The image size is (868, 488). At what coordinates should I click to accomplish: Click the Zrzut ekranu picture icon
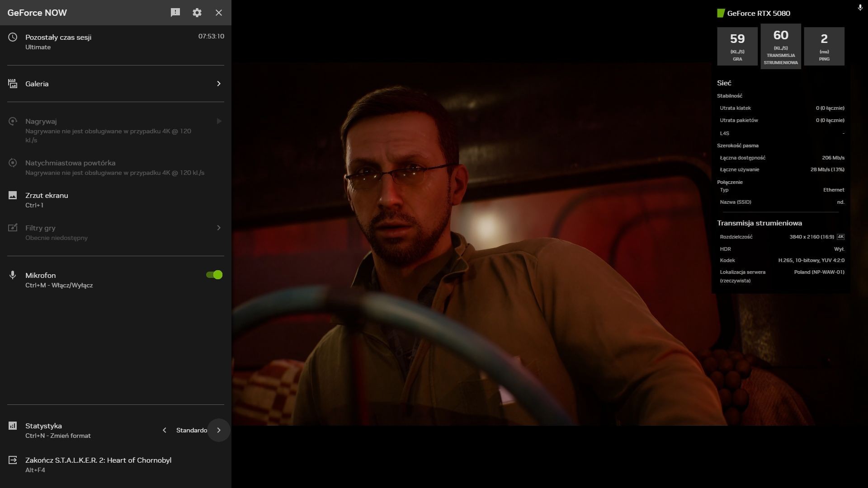coord(13,195)
